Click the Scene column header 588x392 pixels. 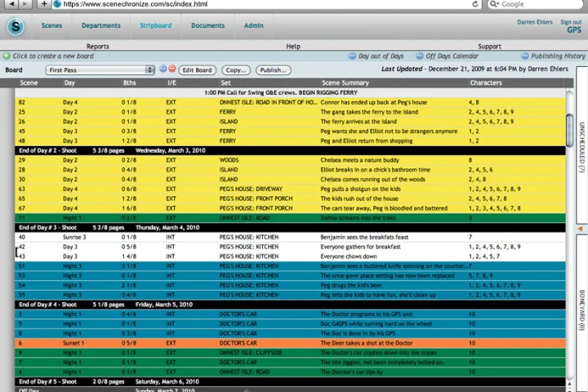point(29,82)
